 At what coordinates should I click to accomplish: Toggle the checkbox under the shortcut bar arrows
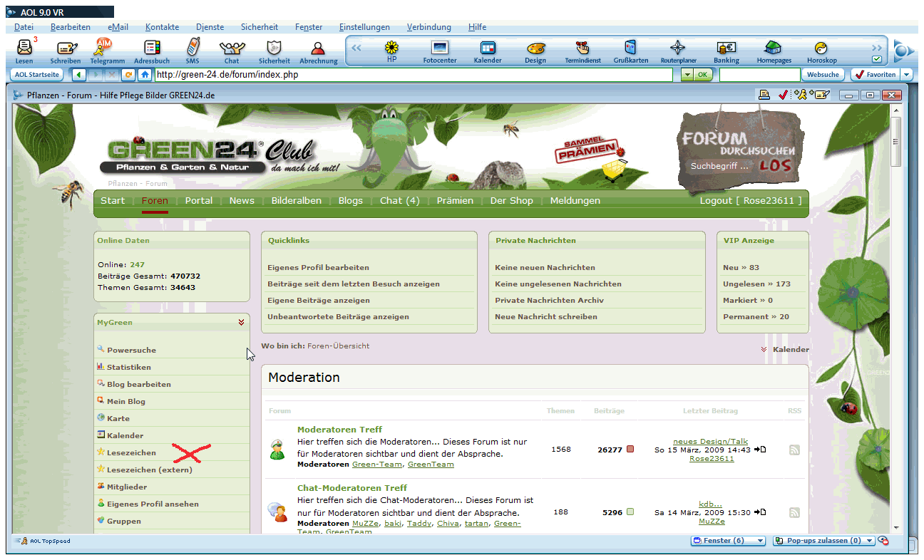pyautogui.click(x=877, y=60)
